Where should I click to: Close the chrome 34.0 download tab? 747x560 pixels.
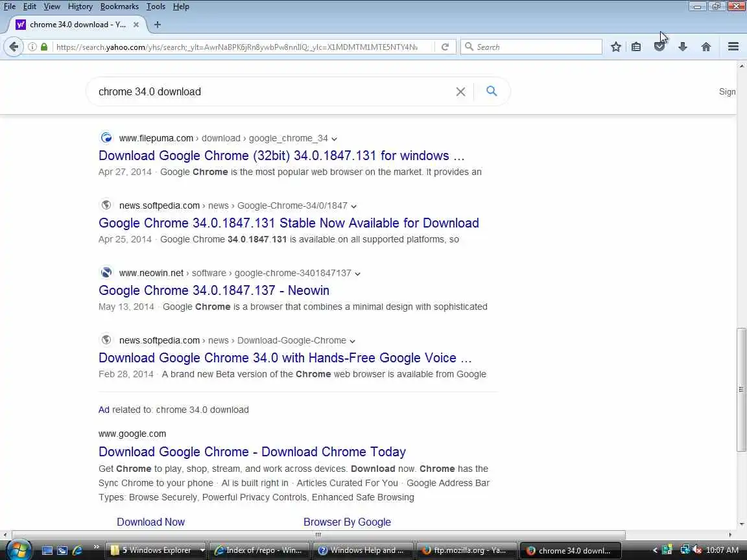tap(136, 24)
